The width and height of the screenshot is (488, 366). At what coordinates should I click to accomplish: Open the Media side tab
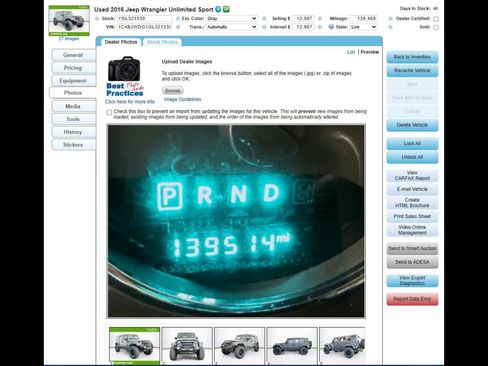(73, 106)
